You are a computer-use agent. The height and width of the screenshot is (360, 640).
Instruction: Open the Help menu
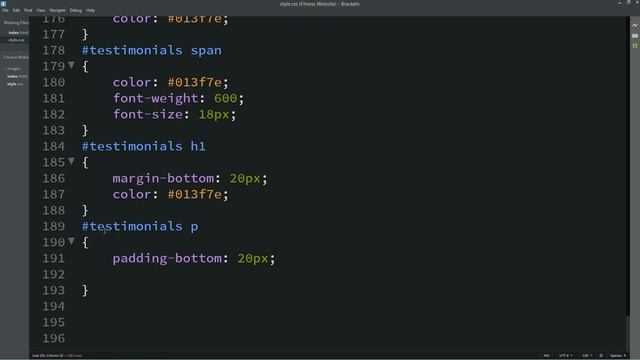(x=90, y=10)
